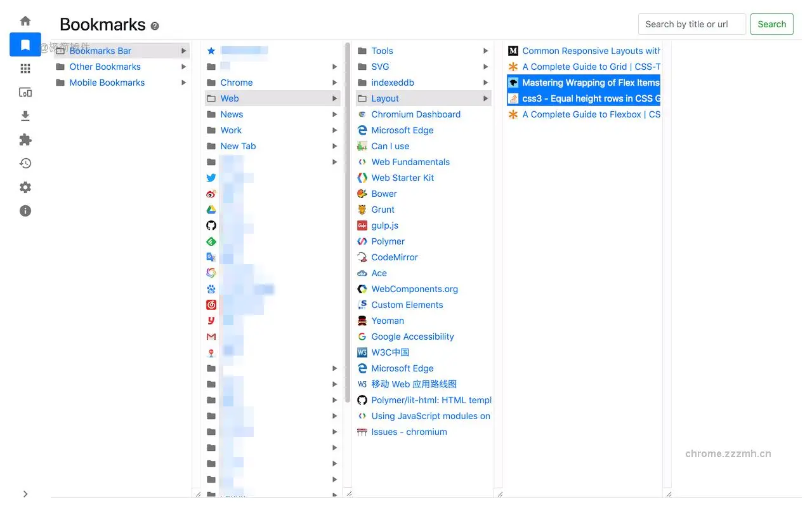Open the Settings gear icon

click(25, 187)
